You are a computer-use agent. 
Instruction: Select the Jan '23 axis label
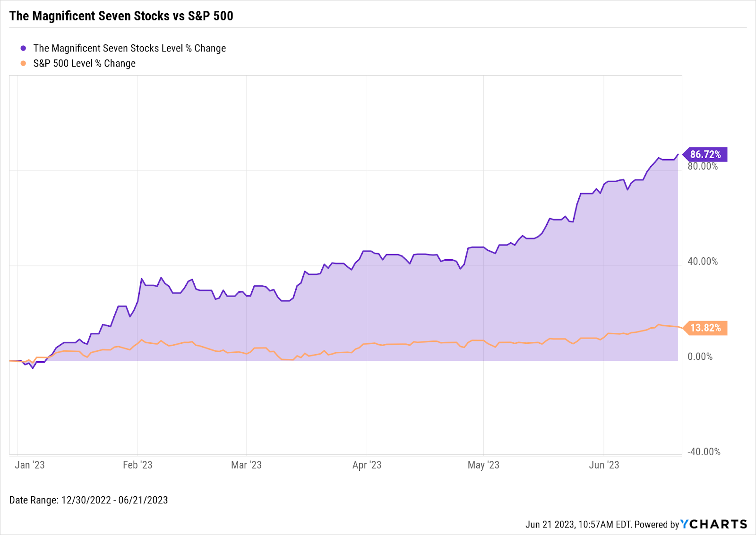(30, 465)
